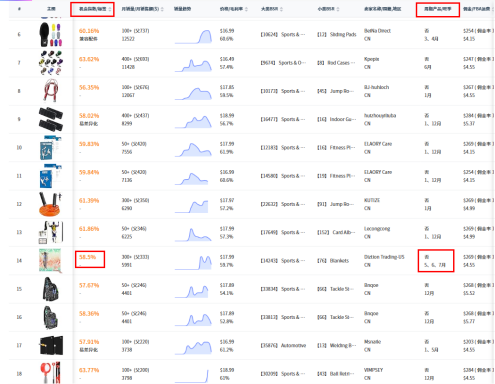Click the 60.16% value in row 6
Image resolution: width=495 pixels, height=384 pixels.
click(x=89, y=31)
